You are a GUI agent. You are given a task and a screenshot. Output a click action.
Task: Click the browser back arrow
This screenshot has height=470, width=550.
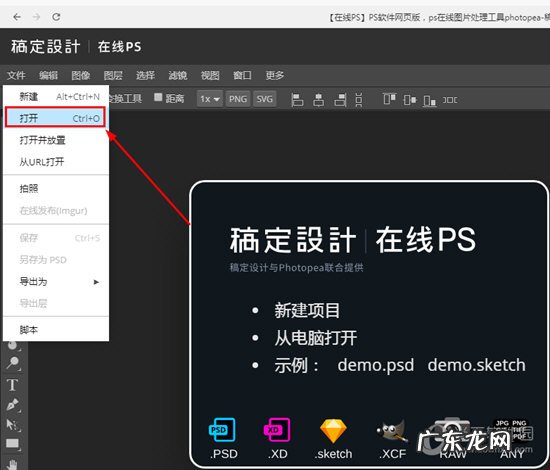[17, 16]
